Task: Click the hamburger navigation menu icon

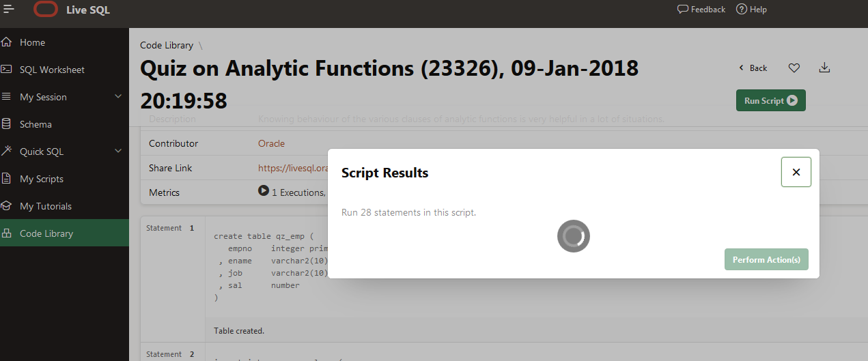Action: coord(9,10)
